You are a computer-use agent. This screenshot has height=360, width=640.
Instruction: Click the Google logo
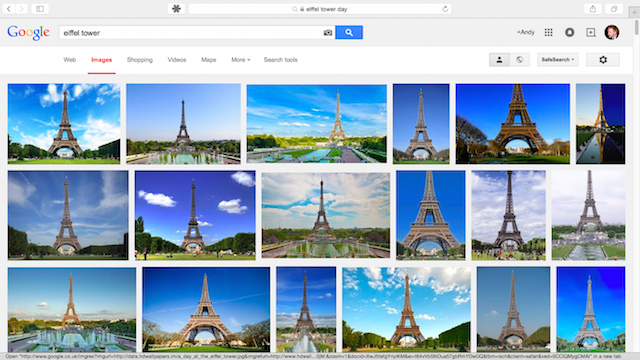(28, 33)
